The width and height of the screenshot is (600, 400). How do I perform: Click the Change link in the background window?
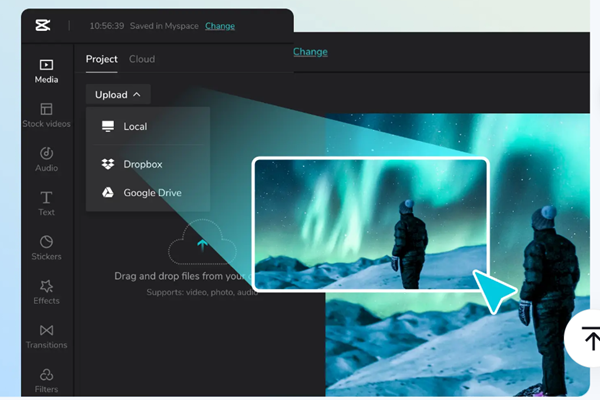(x=310, y=50)
